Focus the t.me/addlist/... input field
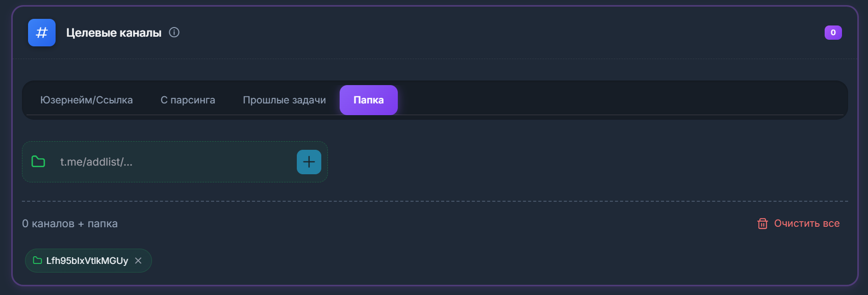Image resolution: width=868 pixels, height=295 pixels. [173, 162]
